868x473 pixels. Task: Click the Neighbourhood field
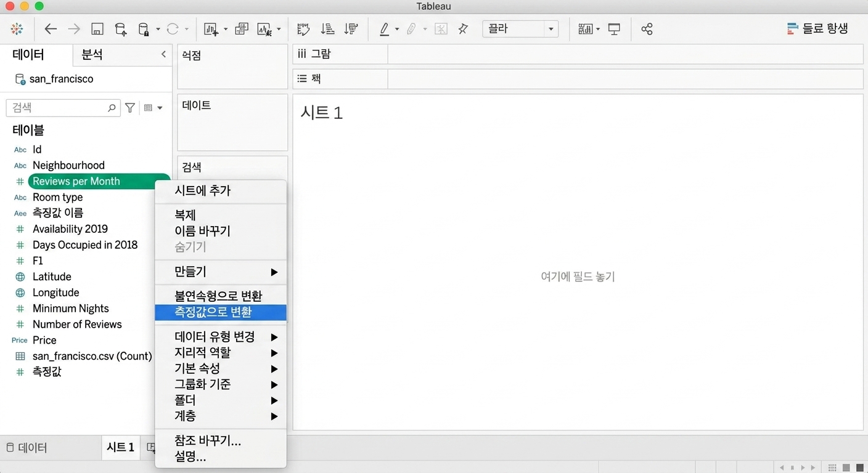coord(68,165)
